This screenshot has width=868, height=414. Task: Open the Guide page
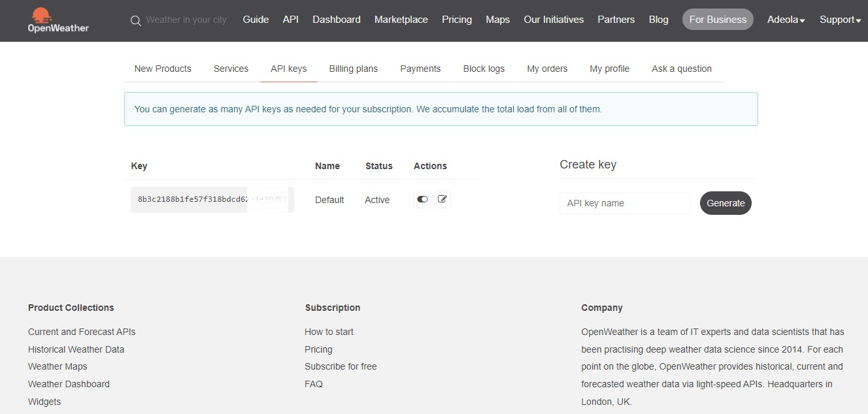pos(256,20)
